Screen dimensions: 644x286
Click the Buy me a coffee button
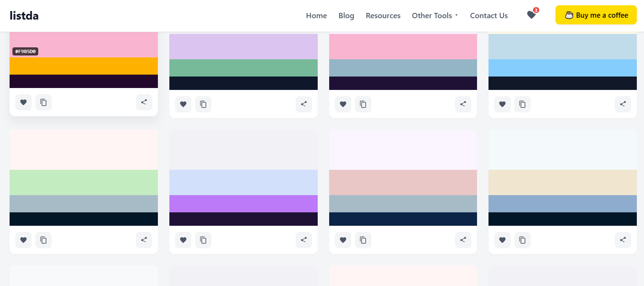coord(596,15)
